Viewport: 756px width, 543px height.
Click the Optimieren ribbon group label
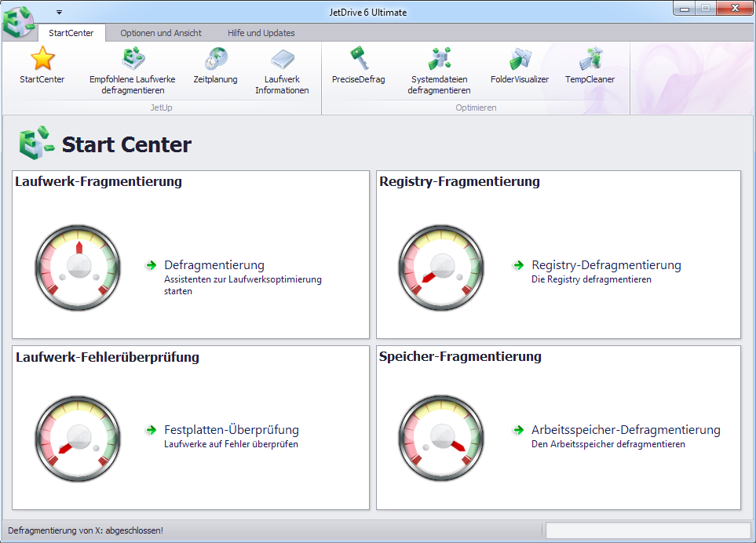coord(476,108)
